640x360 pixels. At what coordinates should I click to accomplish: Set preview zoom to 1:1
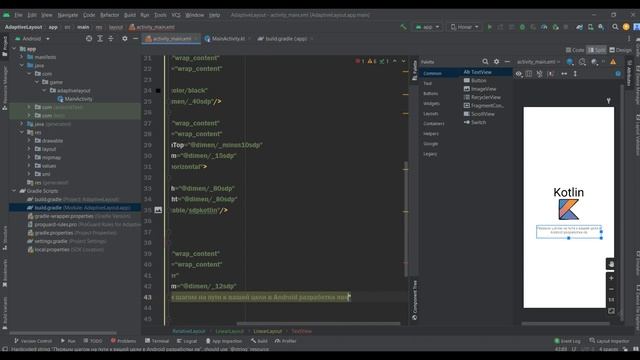tap(611, 300)
